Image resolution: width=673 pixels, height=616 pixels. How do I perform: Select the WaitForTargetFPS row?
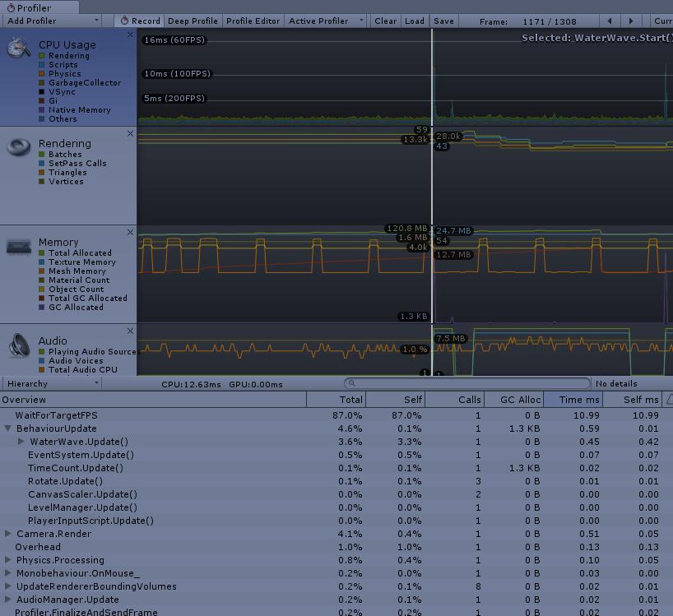[336, 415]
